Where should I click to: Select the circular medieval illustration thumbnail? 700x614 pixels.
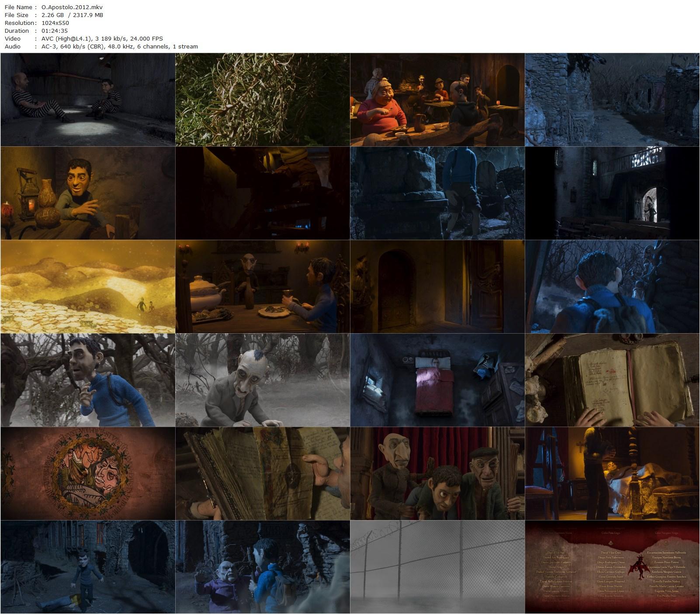pos(87,473)
